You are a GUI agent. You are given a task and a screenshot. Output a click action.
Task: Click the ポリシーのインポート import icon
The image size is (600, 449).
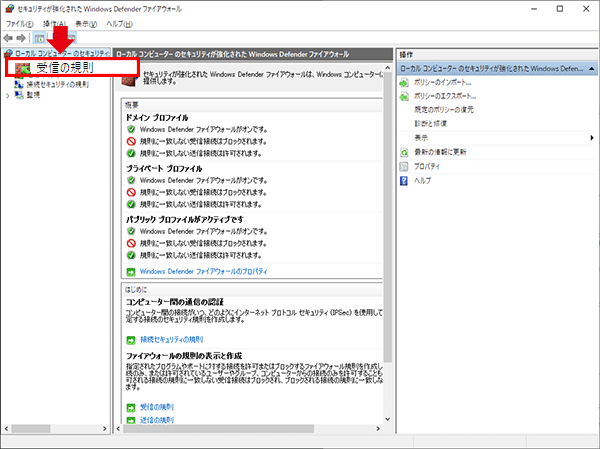[404, 83]
